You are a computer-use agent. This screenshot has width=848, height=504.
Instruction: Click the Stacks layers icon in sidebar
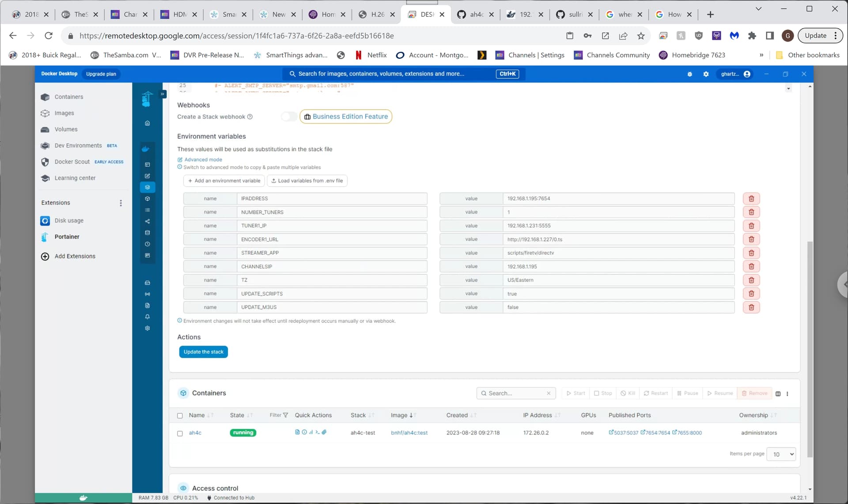[x=148, y=187]
